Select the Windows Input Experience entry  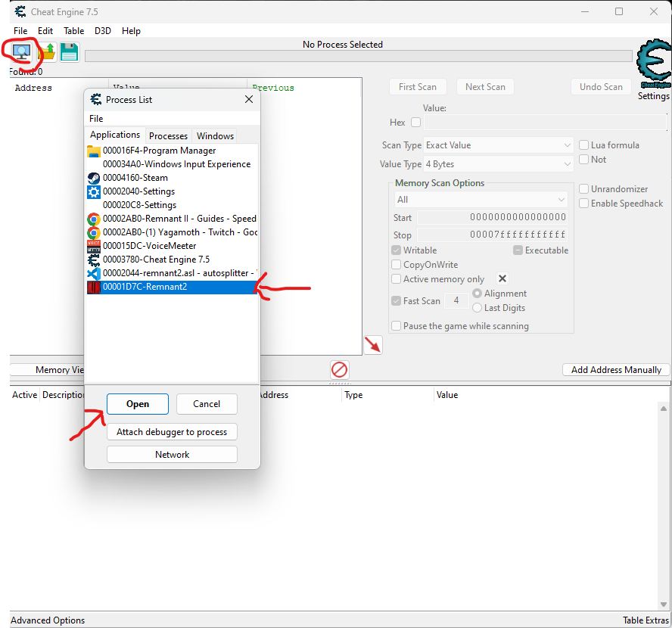pos(172,164)
